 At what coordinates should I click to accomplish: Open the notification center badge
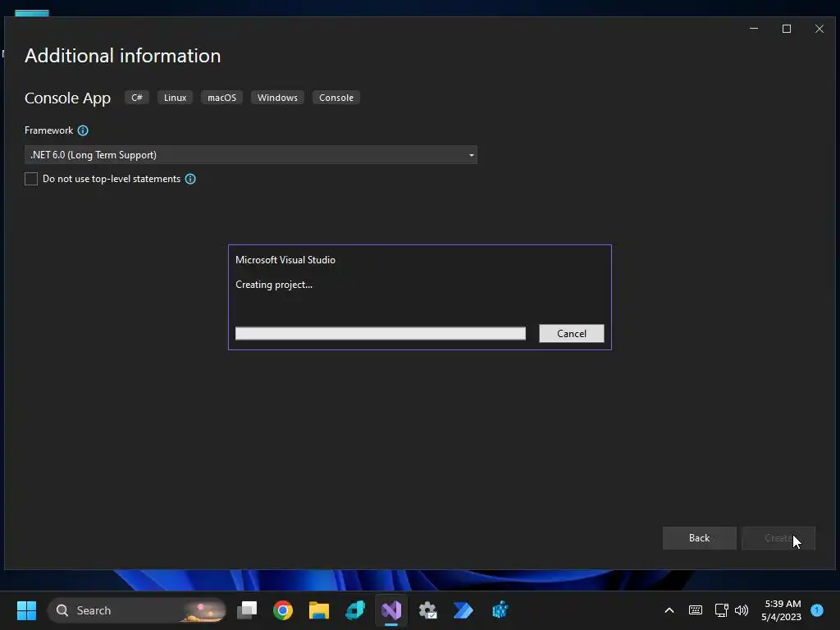coord(817,609)
